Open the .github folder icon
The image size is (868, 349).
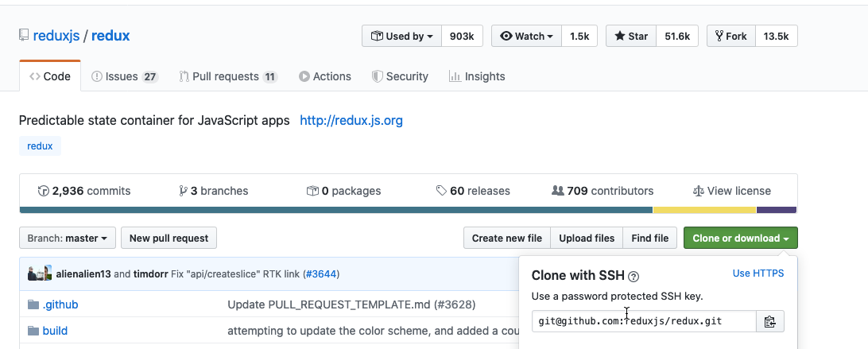coord(33,304)
